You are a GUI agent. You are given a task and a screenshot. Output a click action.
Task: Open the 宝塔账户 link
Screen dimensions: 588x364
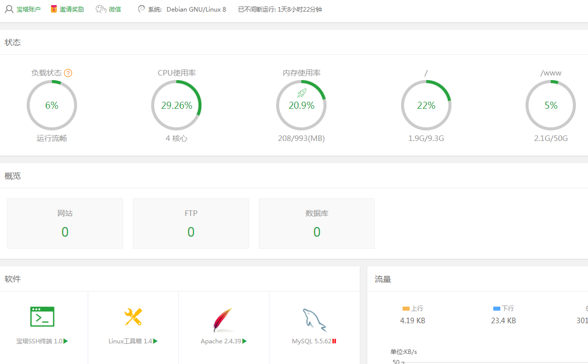click(x=29, y=10)
